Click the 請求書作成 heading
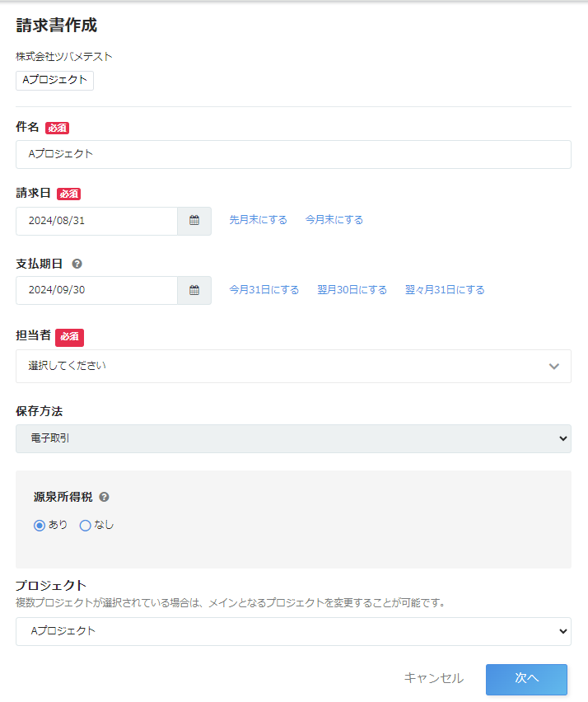The image size is (588, 702). tap(56, 25)
